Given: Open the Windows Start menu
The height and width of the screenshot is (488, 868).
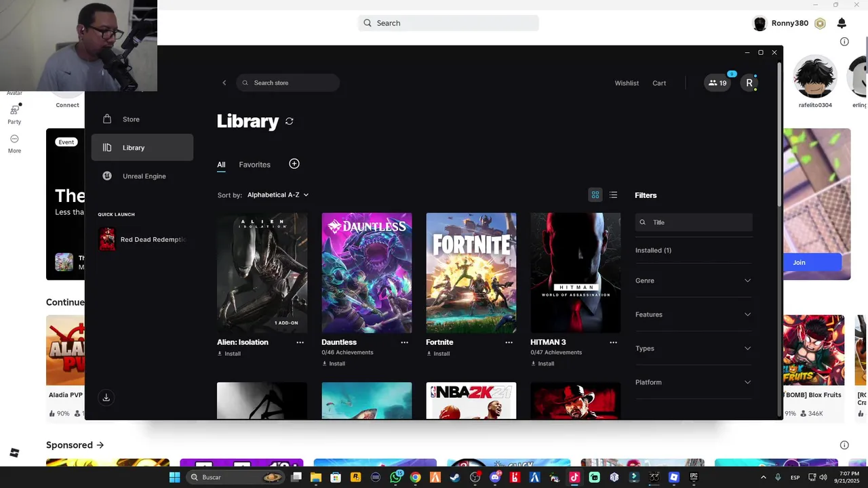Looking at the screenshot, I should (174, 477).
